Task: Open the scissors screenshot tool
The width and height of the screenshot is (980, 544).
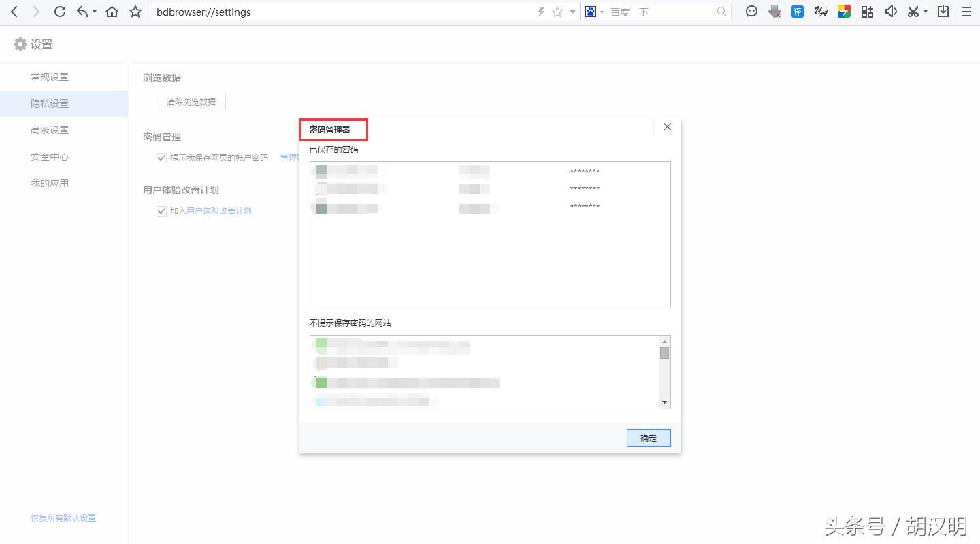Action: click(913, 12)
